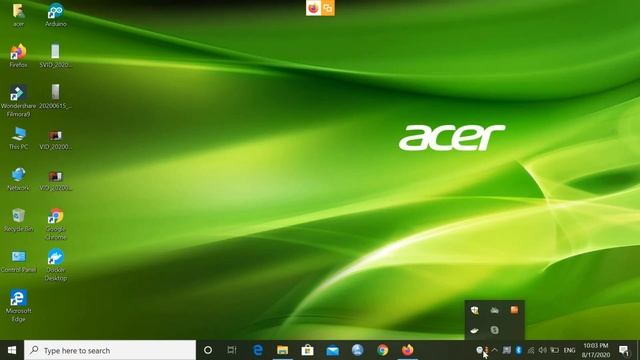Open the Windows Start menu
This screenshot has width=640, height=360.
click(x=12, y=350)
